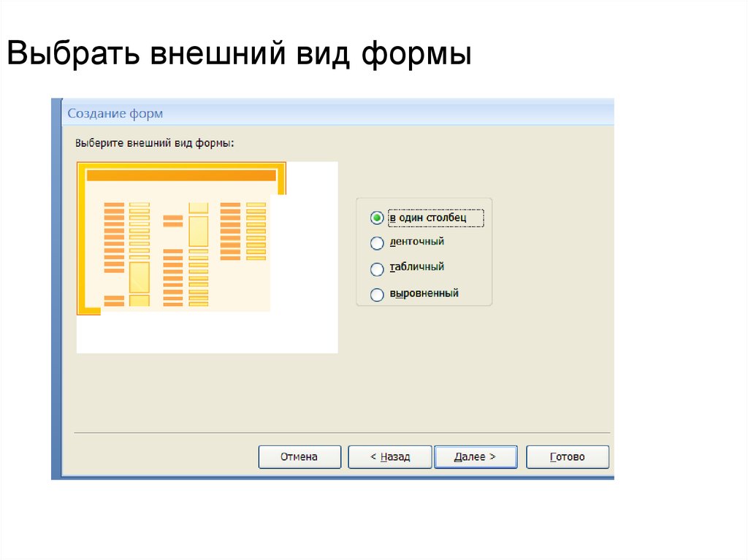This screenshot has height=560, width=748.
Task: Click the "Создание форм" dialog title bar
Action: point(292,113)
